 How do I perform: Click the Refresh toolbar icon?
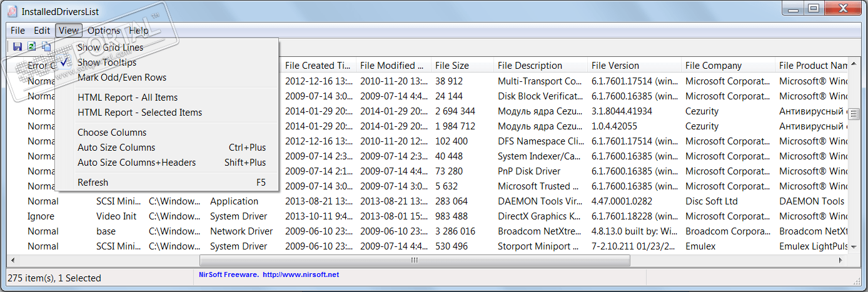(32, 47)
